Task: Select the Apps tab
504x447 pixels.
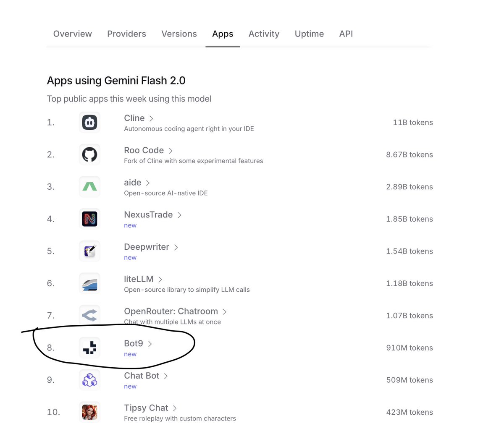Action: tap(223, 34)
